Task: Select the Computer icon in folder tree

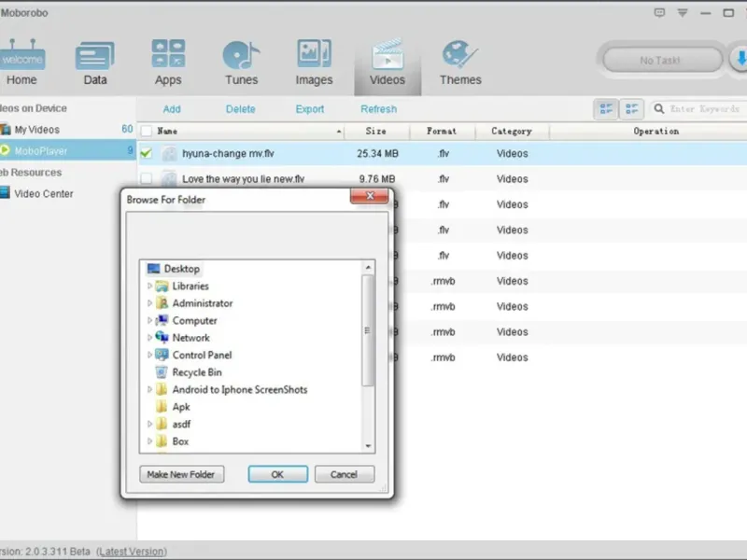Action: 162,320
